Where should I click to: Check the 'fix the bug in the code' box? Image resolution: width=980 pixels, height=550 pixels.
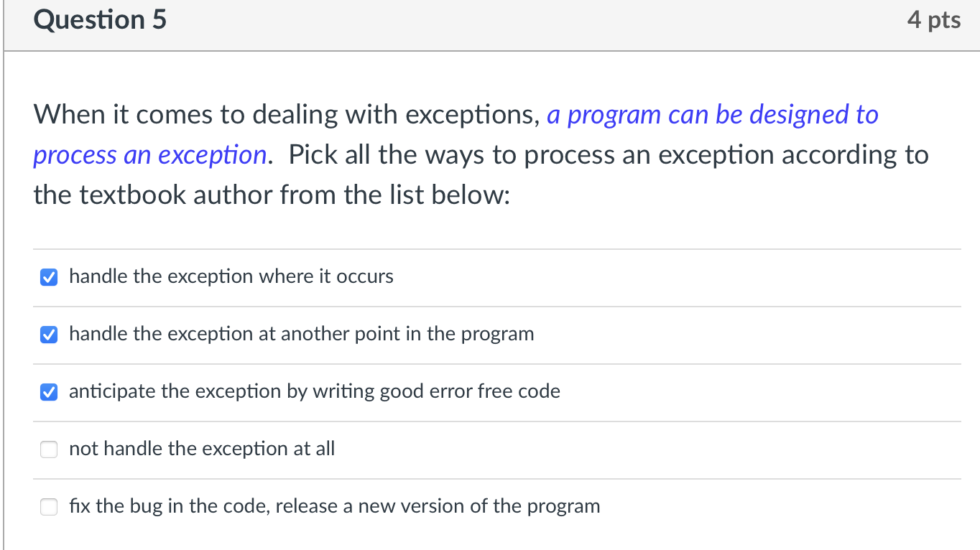point(49,507)
